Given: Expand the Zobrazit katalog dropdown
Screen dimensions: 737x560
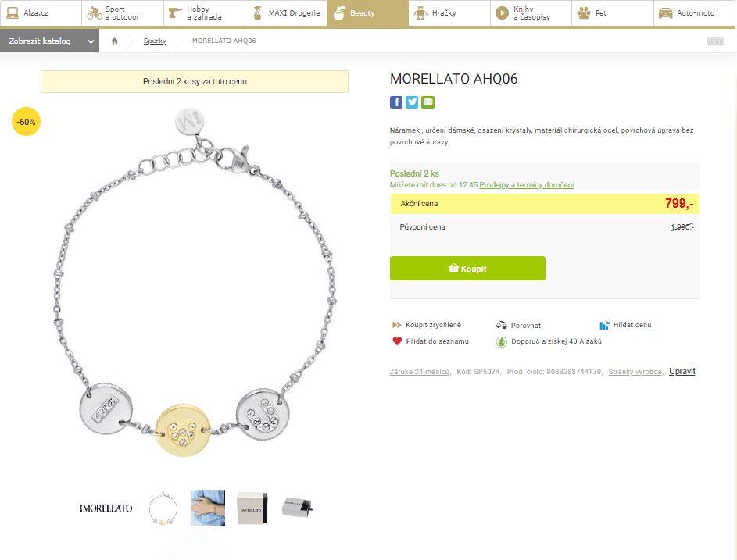Looking at the screenshot, I should click(x=49, y=41).
